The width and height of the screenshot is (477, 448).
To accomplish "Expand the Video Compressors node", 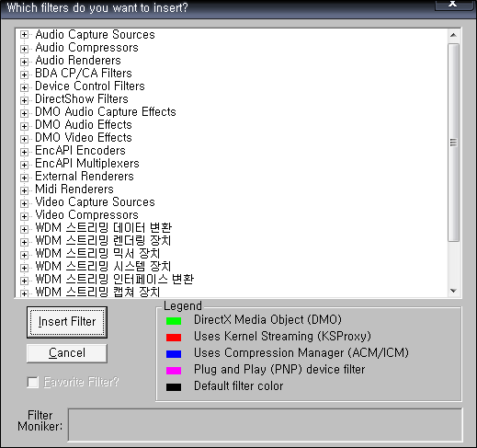I will coord(24,216).
